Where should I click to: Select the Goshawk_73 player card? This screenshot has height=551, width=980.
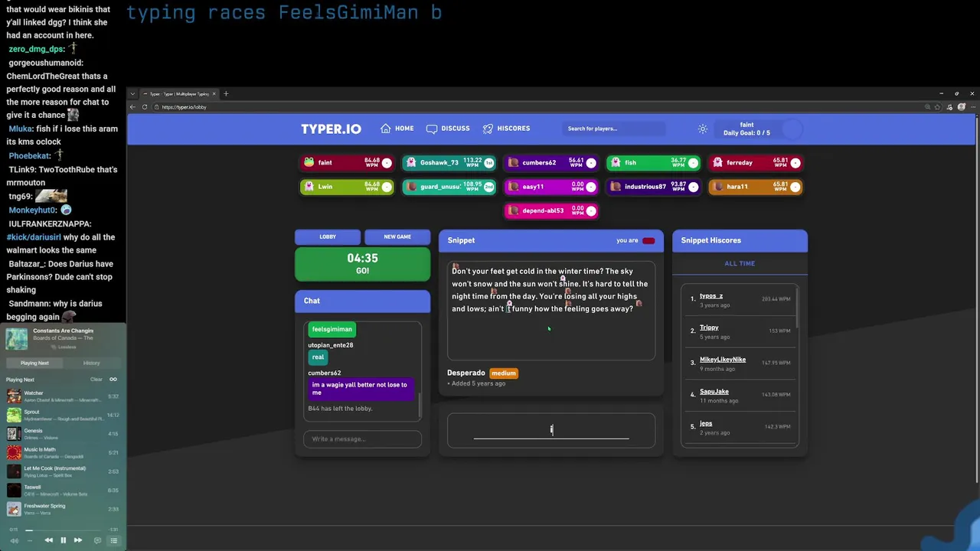449,162
